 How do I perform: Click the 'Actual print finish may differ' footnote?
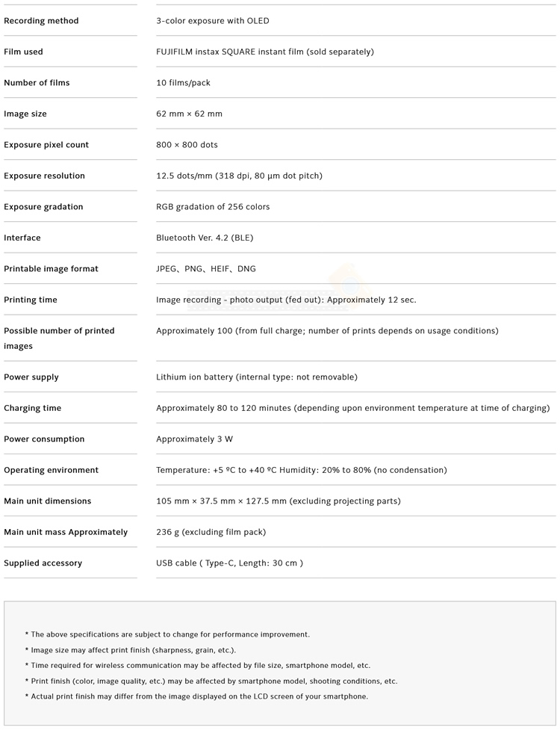199,696
